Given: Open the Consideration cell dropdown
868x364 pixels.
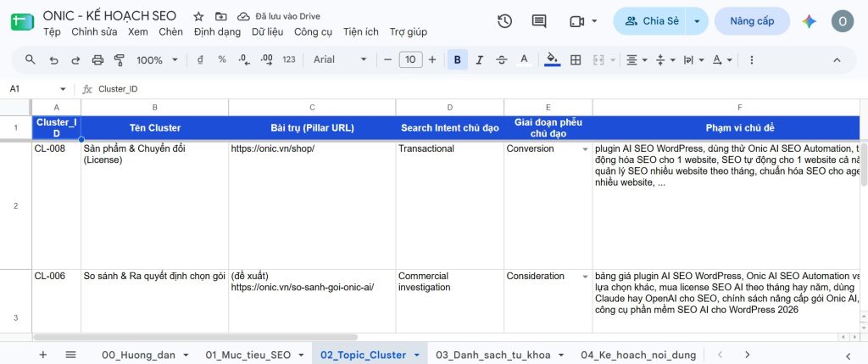Looking at the screenshot, I should point(585,277).
